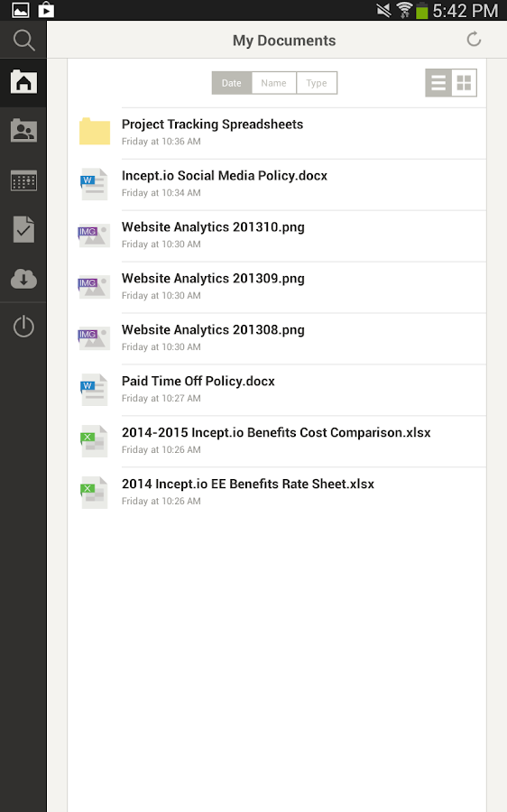Open Website Analytics 201310.png title
Image resolution: width=507 pixels, height=812 pixels.
point(213,226)
